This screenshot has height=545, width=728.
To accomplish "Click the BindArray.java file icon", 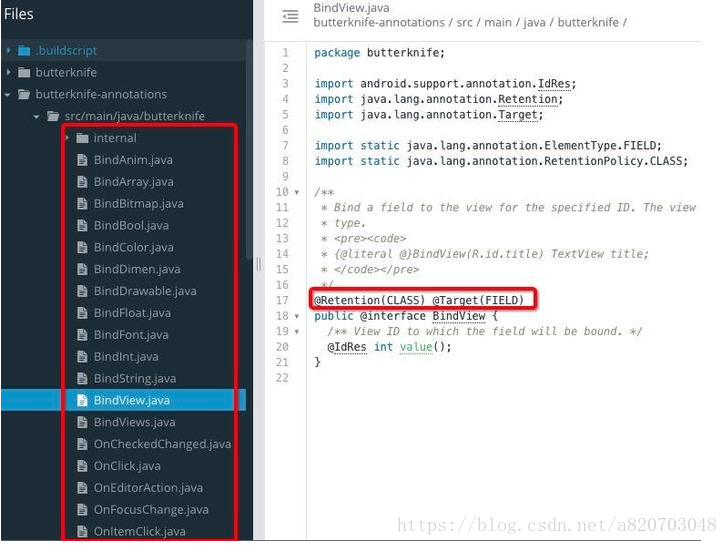I will pos(82,182).
